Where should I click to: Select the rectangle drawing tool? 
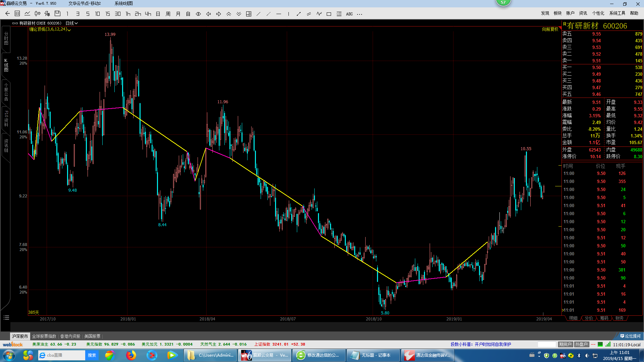coord(329,14)
